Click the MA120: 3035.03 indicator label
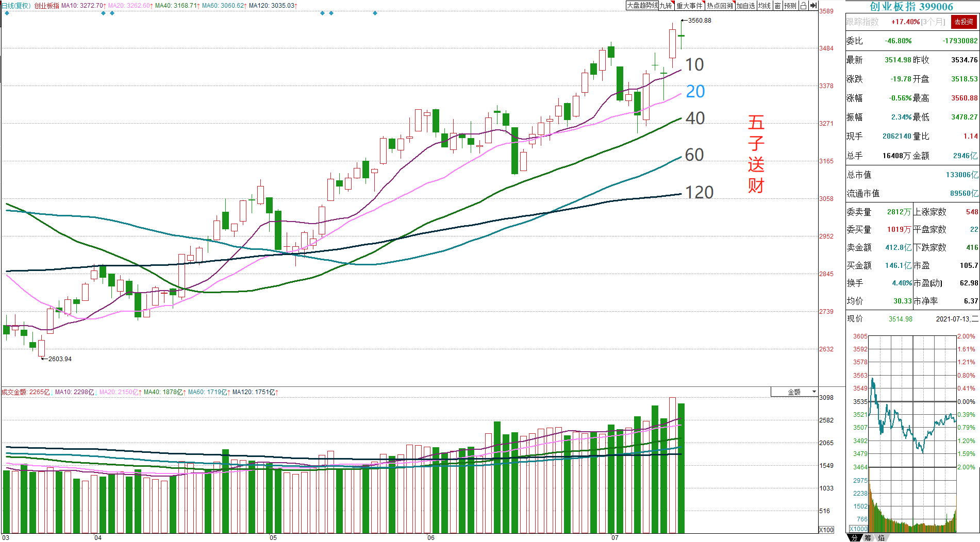Viewport: 980px width, 542px height. pyautogui.click(x=273, y=6)
